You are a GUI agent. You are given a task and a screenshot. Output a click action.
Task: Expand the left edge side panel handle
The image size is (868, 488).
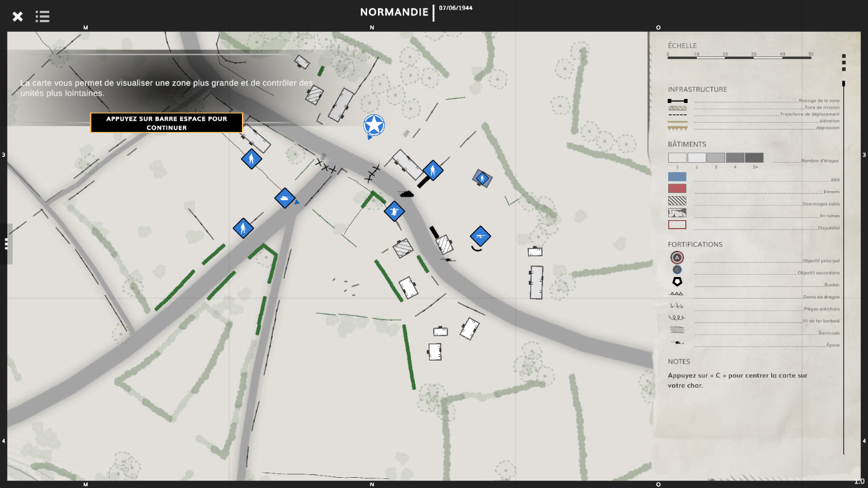6,244
